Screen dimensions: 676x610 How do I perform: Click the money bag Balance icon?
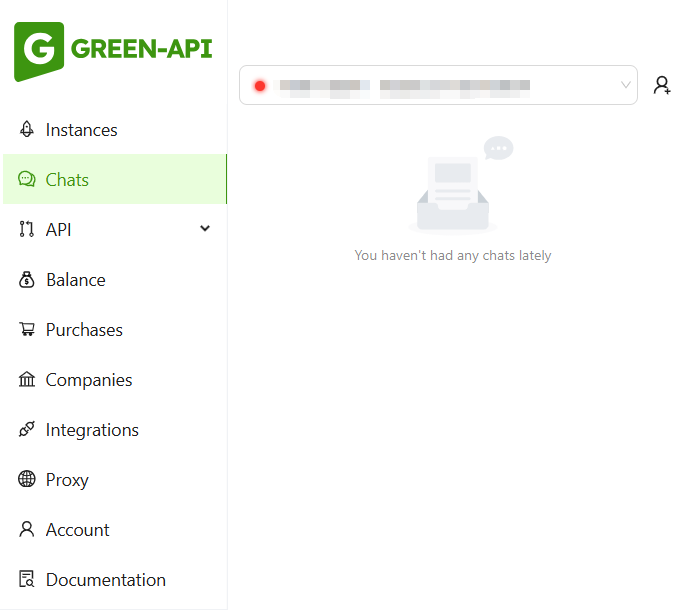point(27,280)
